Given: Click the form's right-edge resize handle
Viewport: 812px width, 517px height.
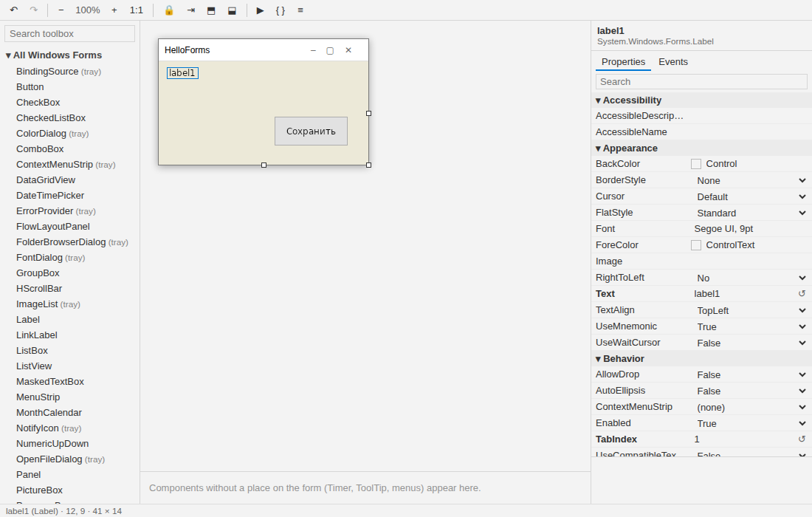Looking at the screenshot, I should pos(368,113).
